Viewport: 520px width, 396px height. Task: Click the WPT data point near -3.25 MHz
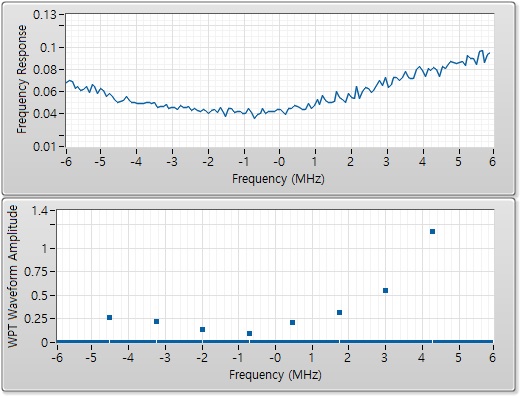point(156,321)
